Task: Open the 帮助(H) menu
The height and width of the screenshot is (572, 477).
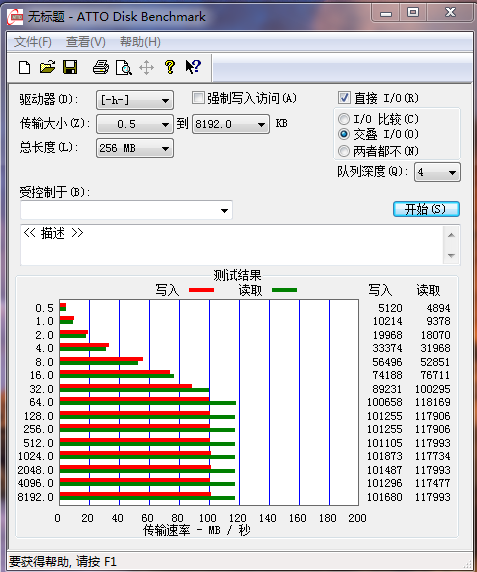Action: point(140,42)
